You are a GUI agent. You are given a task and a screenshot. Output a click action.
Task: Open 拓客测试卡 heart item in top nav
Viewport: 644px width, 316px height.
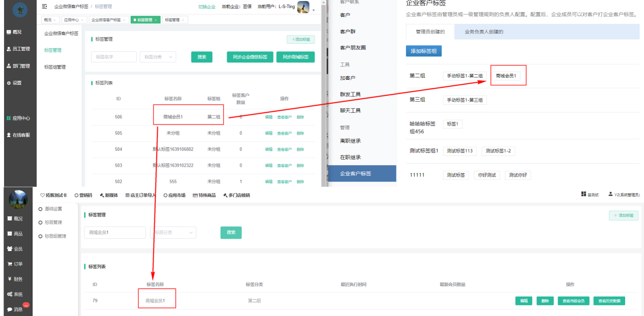coord(54,195)
